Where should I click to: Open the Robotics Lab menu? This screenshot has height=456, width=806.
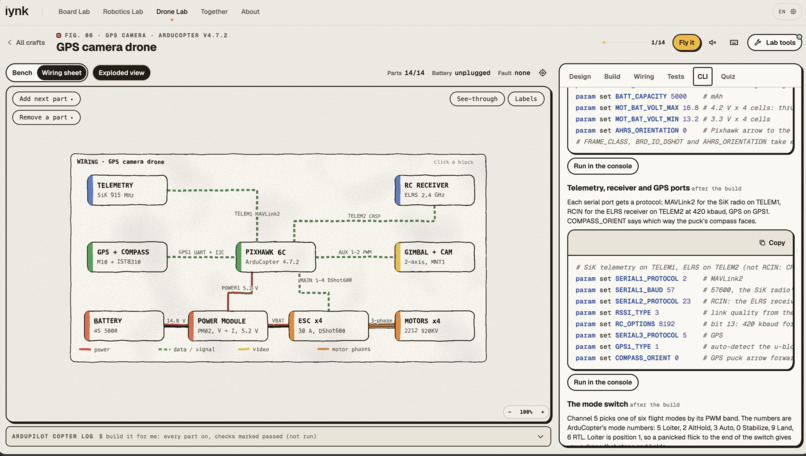click(x=123, y=11)
